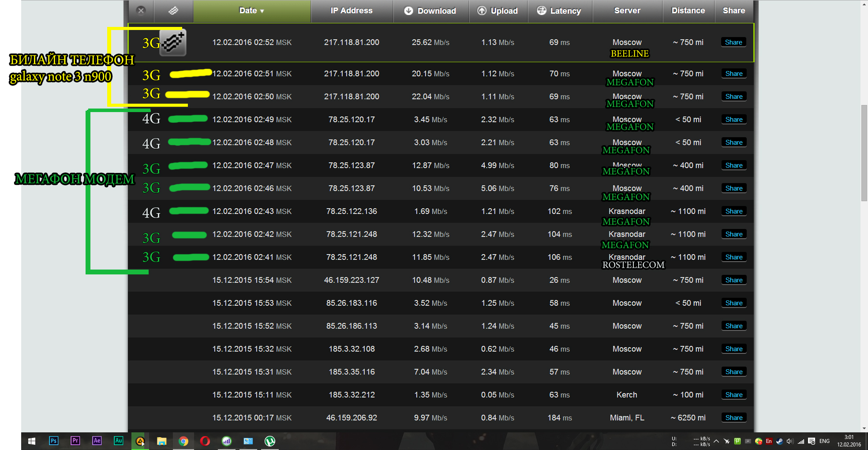Share the Kerch server result

click(734, 395)
